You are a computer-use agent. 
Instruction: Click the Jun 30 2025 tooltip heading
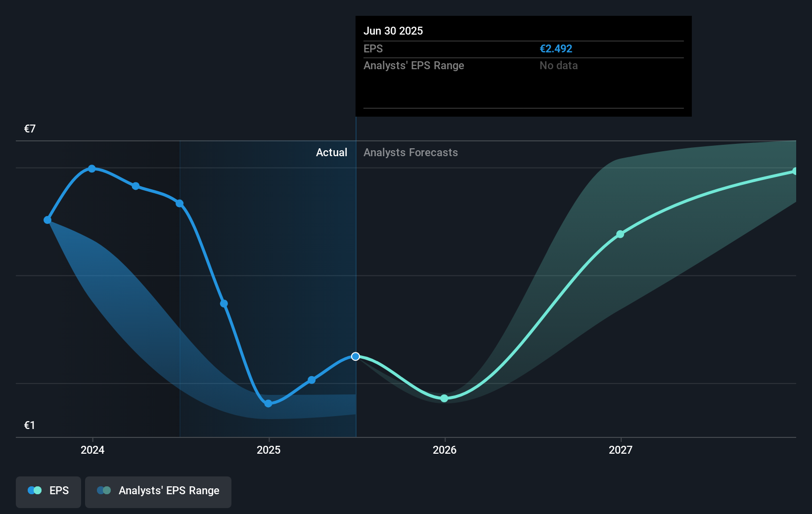click(x=393, y=31)
